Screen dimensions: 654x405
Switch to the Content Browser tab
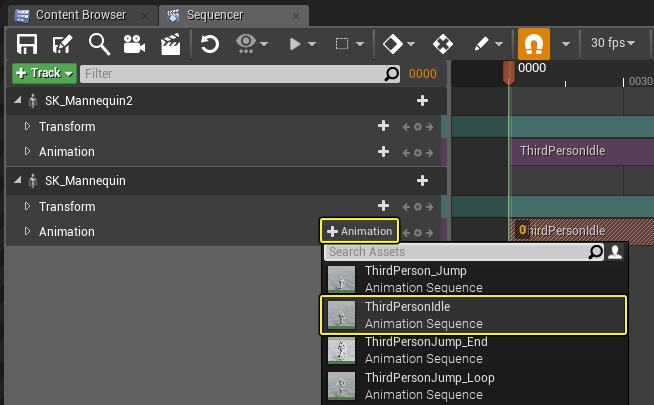point(81,15)
